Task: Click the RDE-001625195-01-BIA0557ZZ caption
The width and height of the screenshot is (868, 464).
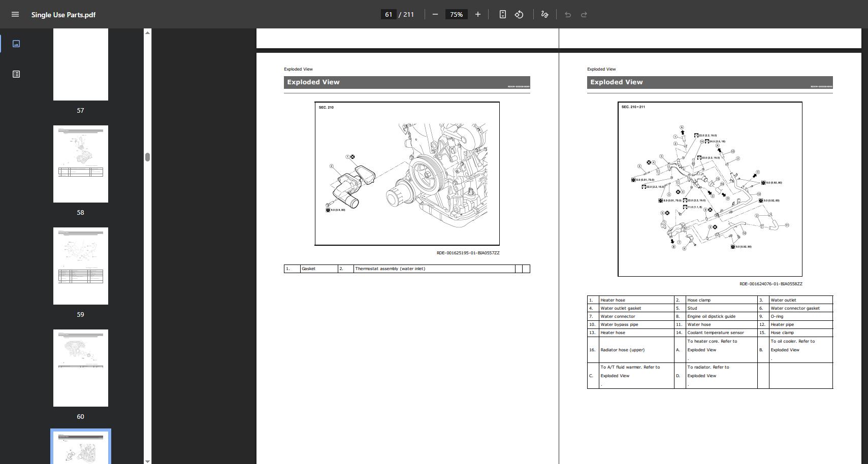Action: pos(468,253)
